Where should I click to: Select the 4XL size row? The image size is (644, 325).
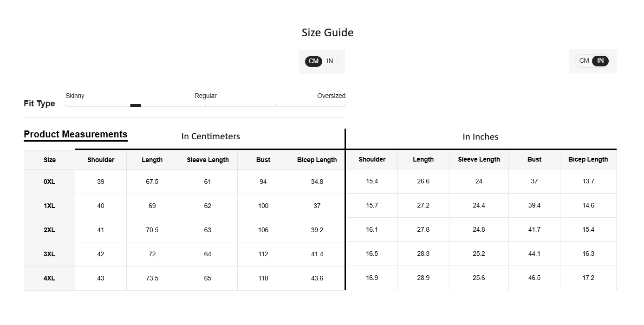point(320,278)
